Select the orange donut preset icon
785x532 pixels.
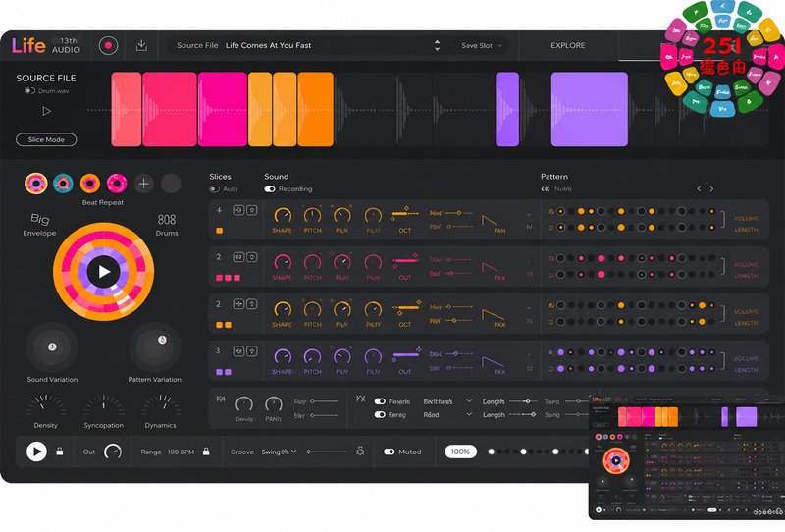(x=90, y=184)
